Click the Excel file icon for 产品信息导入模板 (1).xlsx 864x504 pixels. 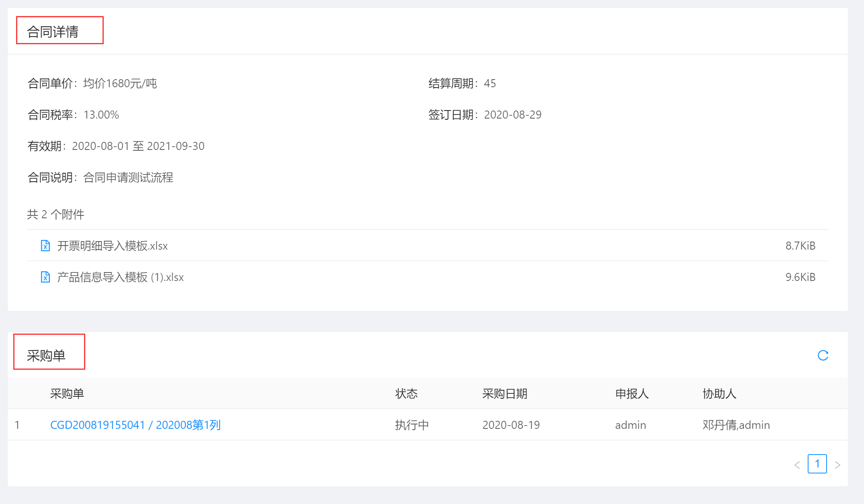(45, 277)
